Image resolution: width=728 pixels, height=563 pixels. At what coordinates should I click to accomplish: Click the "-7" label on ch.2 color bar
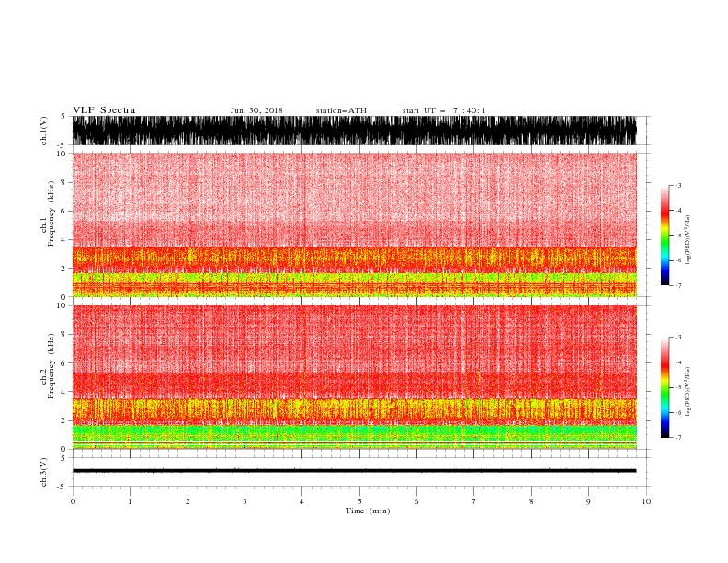click(x=677, y=438)
